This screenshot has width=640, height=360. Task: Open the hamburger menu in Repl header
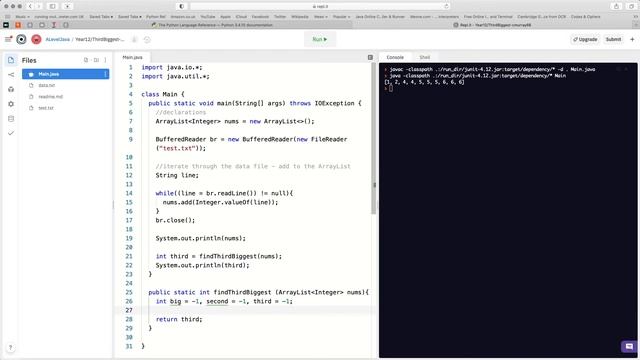(x=8, y=39)
